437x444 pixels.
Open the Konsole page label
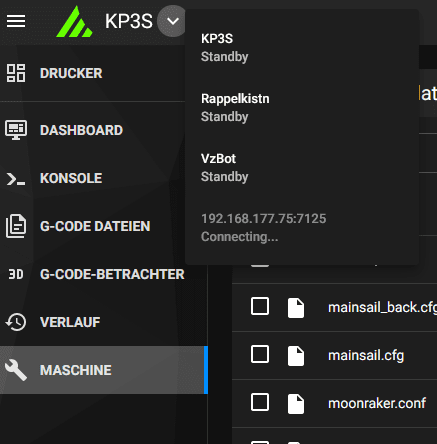tap(71, 178)
